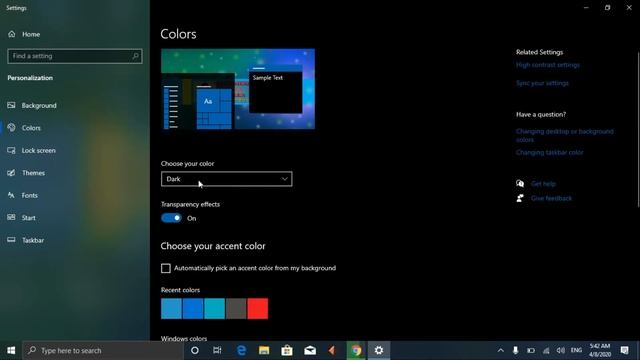Click Give feedback link
Image resolution: width=640 pixels, height=360 pixels.
[x=551, y=198]
